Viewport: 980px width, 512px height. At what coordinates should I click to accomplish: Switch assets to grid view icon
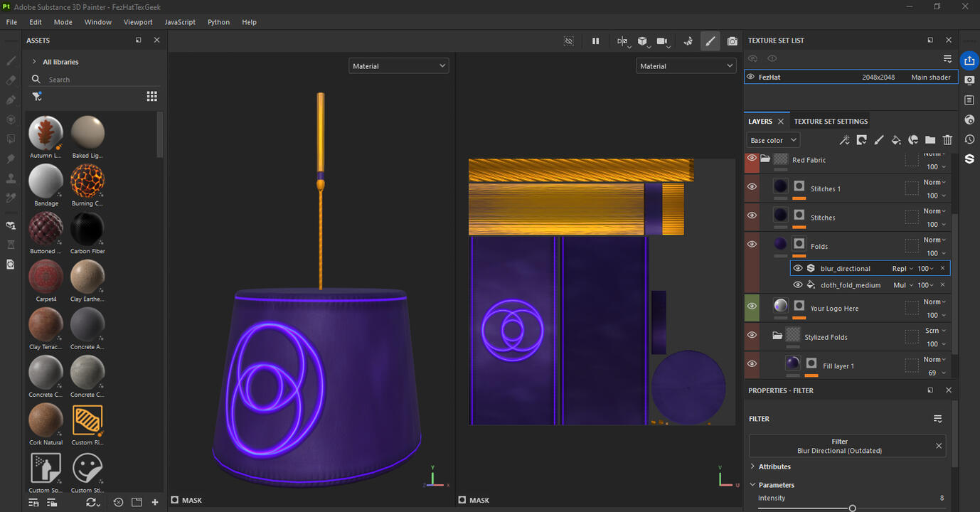151,96
